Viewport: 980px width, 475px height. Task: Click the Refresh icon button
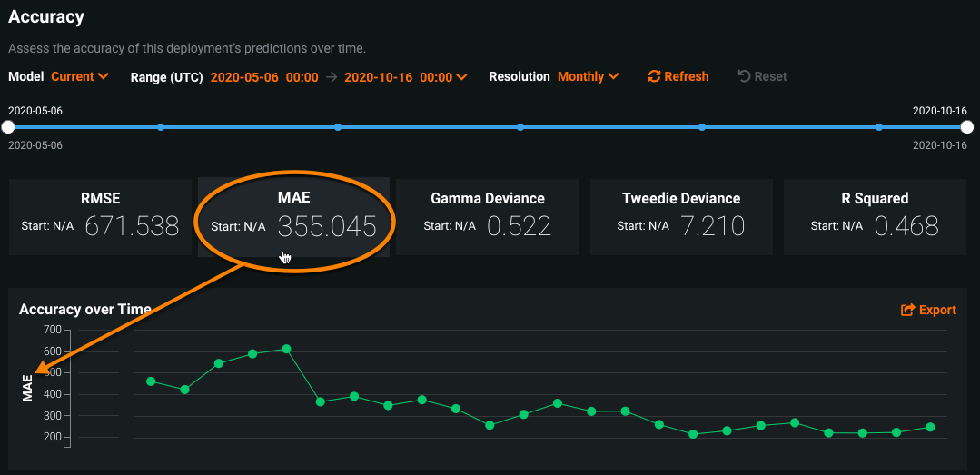coord(654,77)
